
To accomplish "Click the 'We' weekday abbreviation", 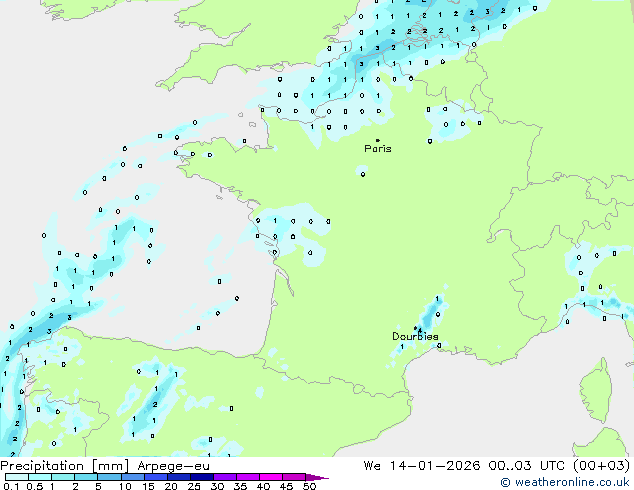I will (372, 466).
